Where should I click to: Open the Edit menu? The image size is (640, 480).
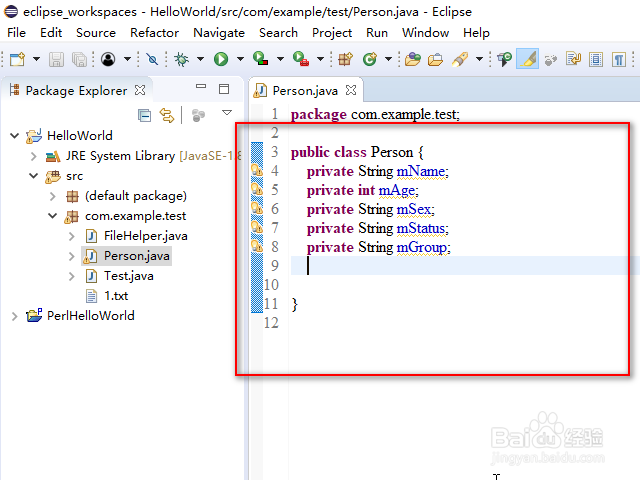click(51, 33)
